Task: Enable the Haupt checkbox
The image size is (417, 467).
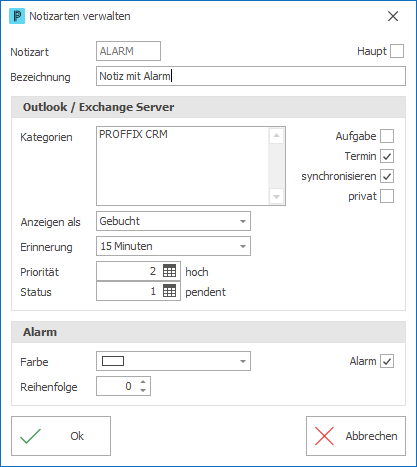Action: 397,51
